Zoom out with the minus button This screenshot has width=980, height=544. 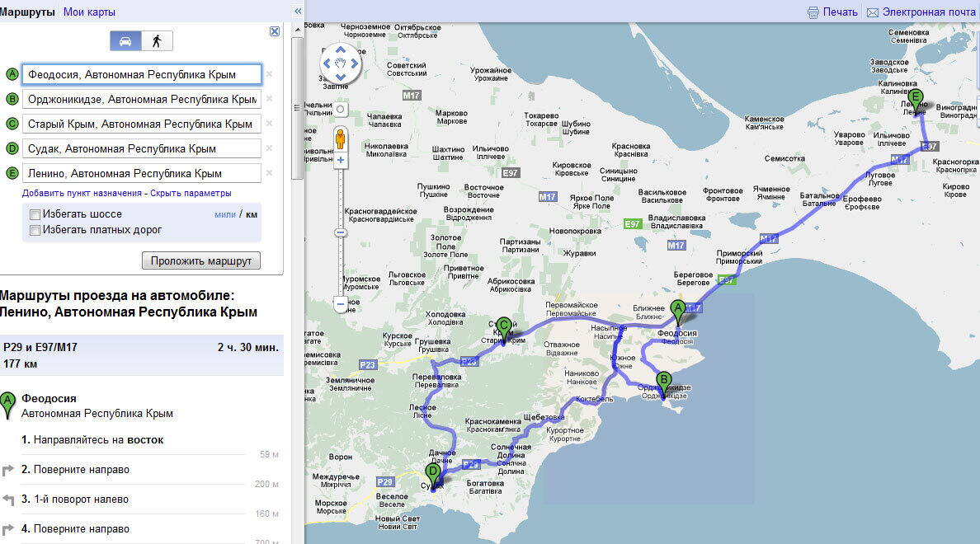341,304
